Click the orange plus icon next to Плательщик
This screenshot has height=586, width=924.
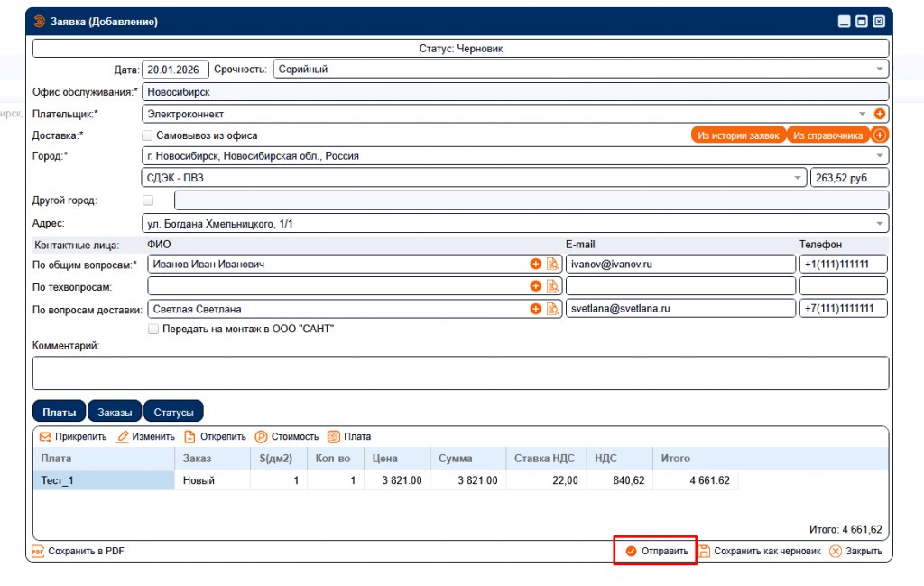point(880,114)
